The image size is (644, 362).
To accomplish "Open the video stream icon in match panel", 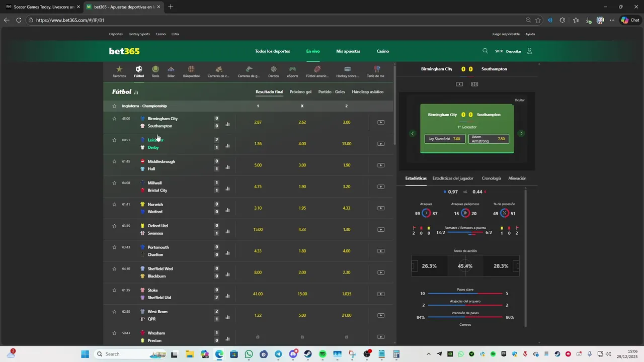I will tap(459, 84).
